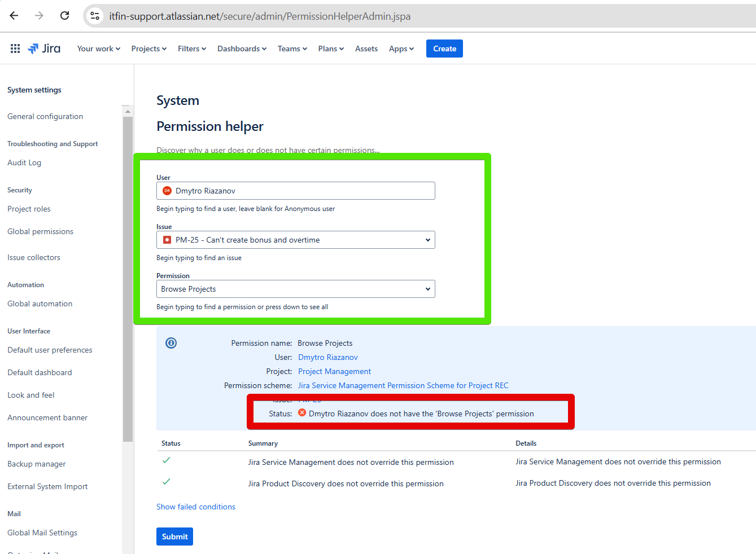Click the Permission helper heading
This screenshot has height=554, width=756.
tap(210, 126)
